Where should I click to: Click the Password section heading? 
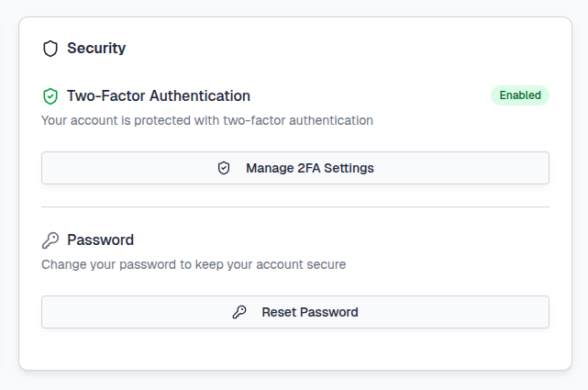pos(100,240)
